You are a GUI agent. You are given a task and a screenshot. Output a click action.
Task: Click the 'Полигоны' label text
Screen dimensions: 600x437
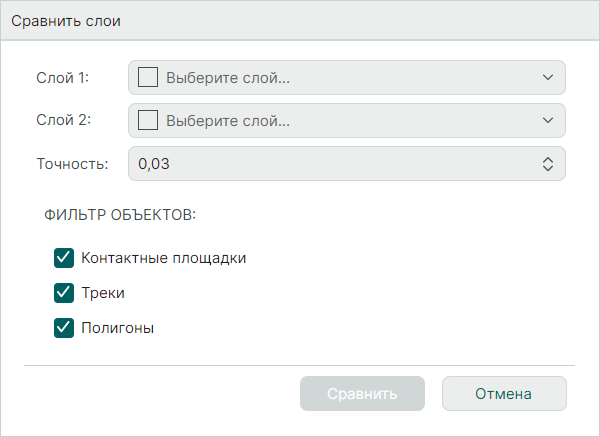pos(117,327)
